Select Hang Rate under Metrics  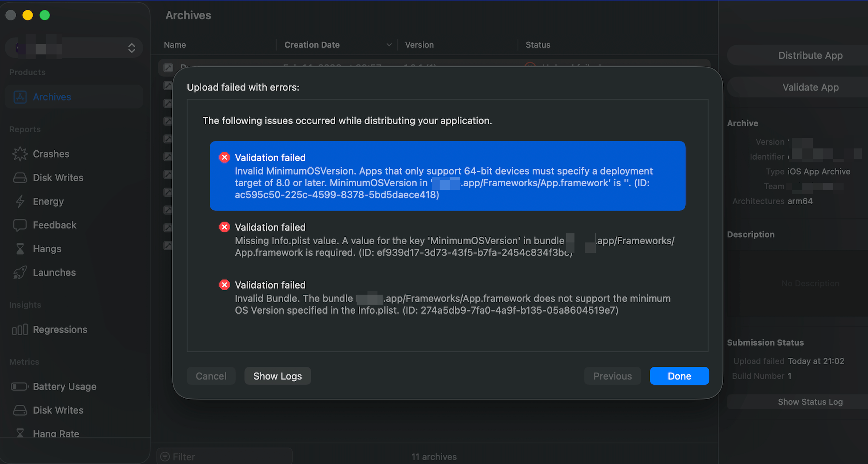tap(56, 434)
